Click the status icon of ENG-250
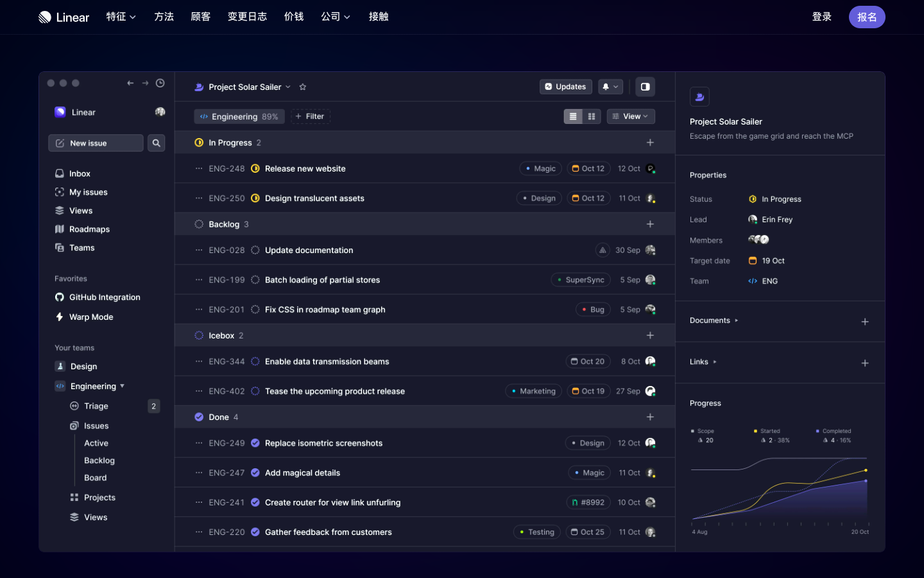The image size is (924, 578). (255, 198)
